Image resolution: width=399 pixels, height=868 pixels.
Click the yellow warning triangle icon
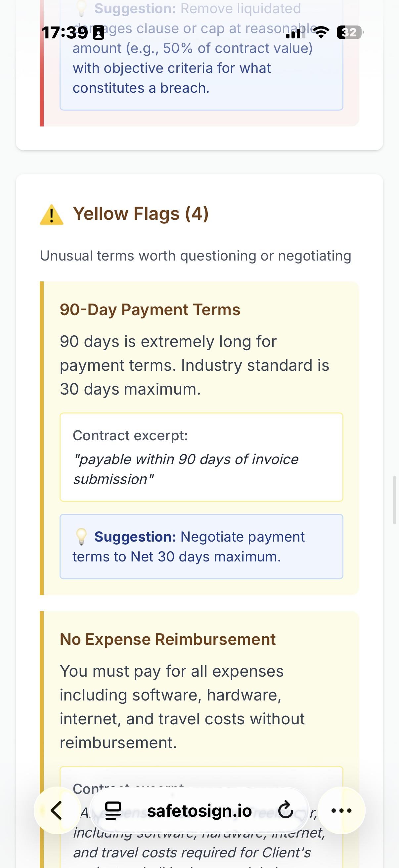[x=52, y=215]
